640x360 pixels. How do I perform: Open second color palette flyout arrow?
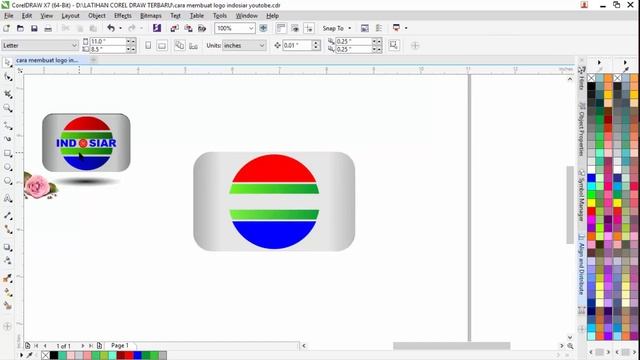tap(625, 62)
